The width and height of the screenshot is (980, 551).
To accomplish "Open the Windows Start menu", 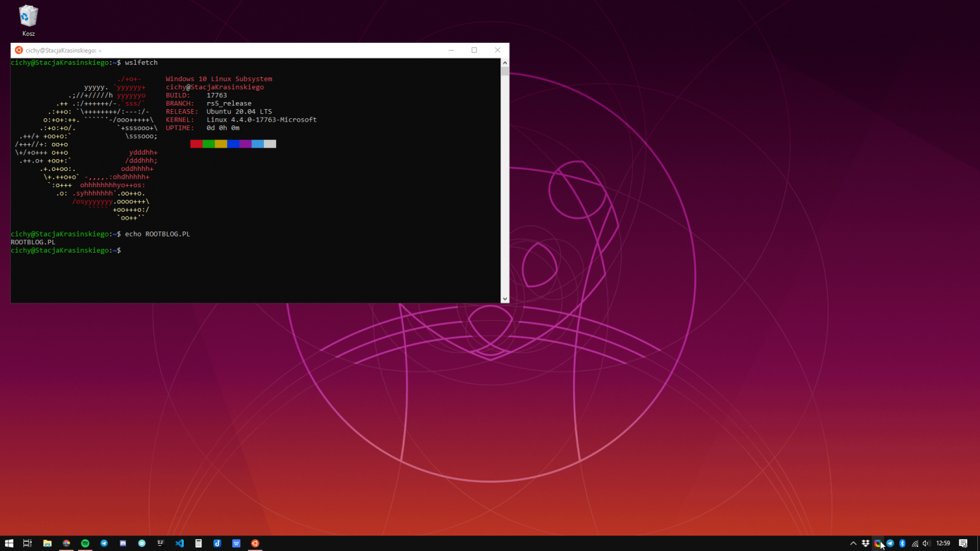I will click(x=9, y=543).
